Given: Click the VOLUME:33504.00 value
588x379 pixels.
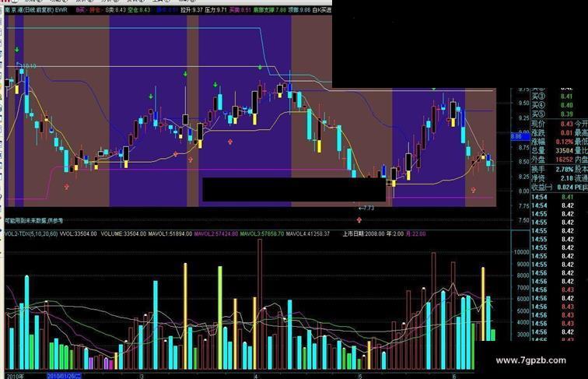Looking at the screenshot, I should [x=124, y=233].
